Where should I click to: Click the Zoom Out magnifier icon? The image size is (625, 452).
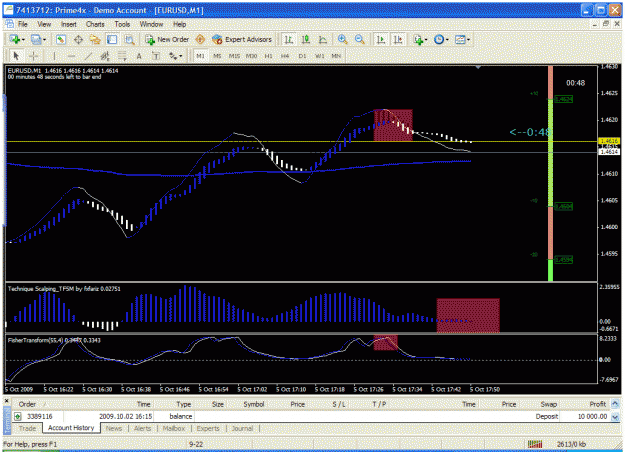click(359, 39)
